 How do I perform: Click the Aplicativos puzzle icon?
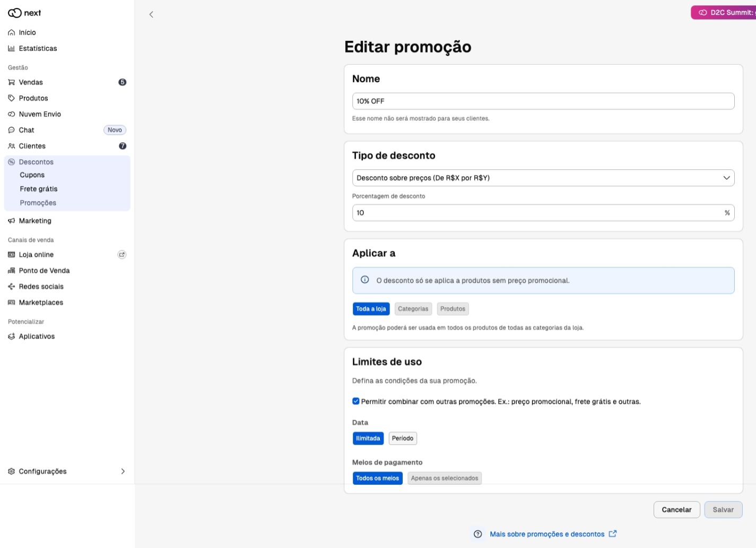point(12,337)
